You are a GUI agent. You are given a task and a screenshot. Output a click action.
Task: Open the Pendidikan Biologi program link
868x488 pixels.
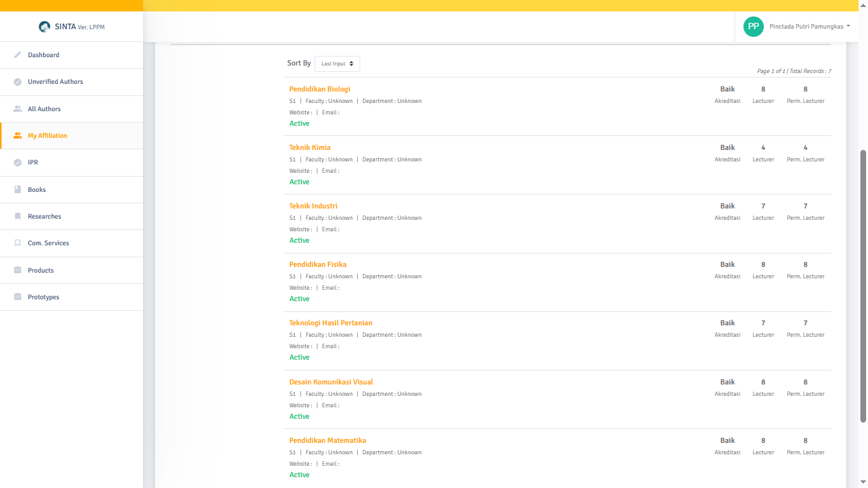pos(320,89)
